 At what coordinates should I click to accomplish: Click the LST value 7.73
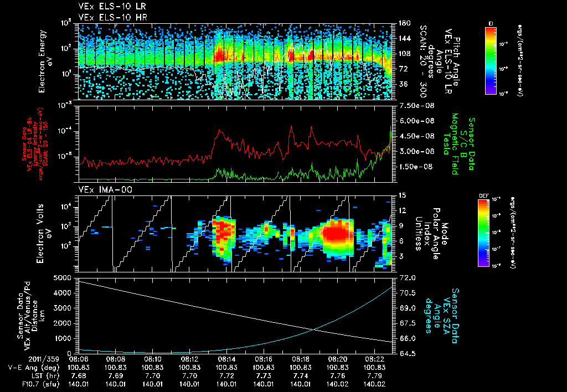(263, 376)
